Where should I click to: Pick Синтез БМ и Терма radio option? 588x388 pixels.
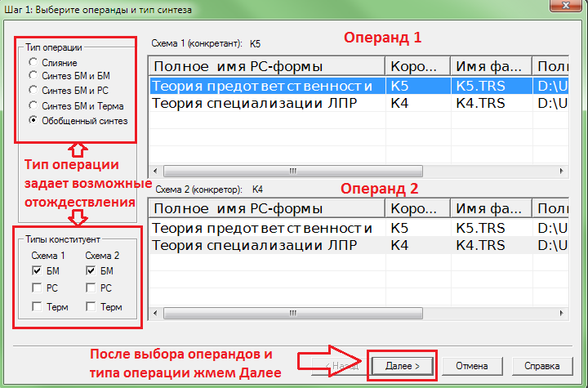click(x=33, y=106)
